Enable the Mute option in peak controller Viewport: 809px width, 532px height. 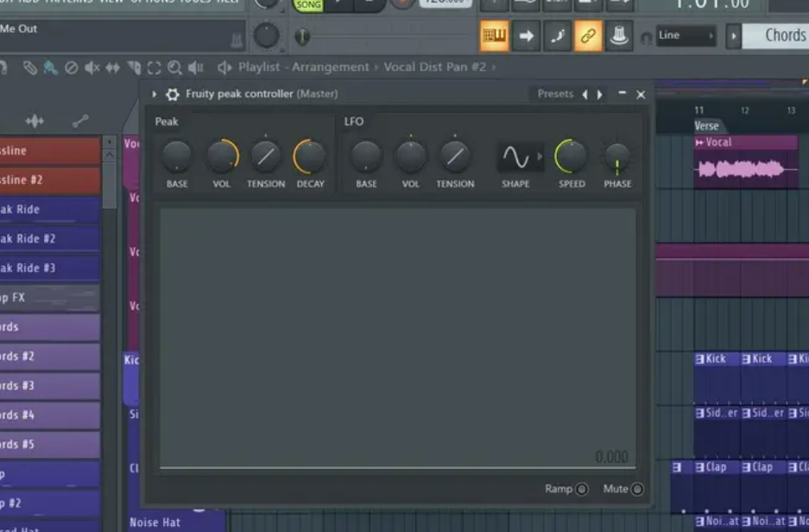(637, 489)
